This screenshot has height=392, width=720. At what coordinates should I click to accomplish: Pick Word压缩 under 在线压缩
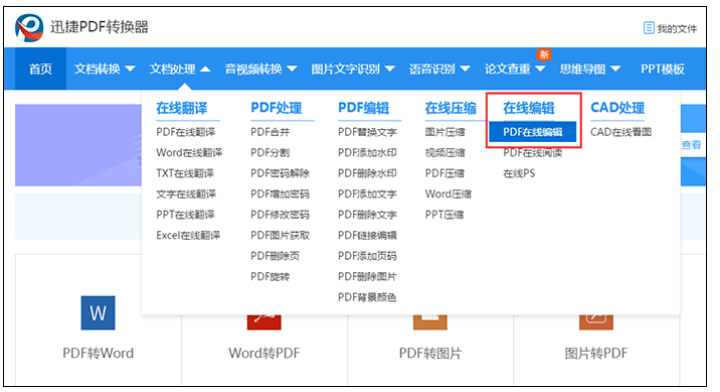point(448,194)
